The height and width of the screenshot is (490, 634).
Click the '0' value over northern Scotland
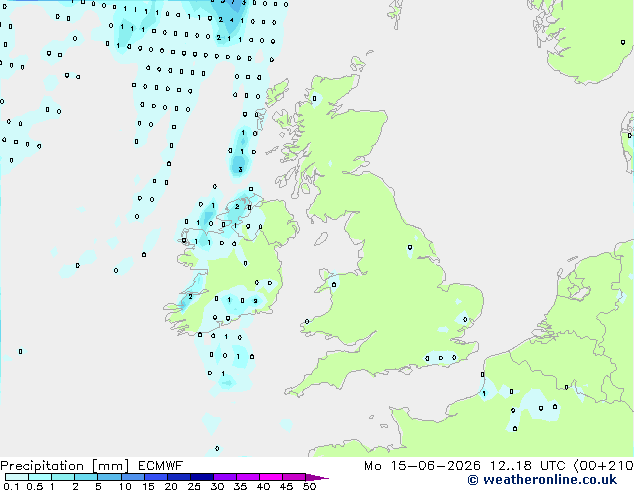coord(315,98)
